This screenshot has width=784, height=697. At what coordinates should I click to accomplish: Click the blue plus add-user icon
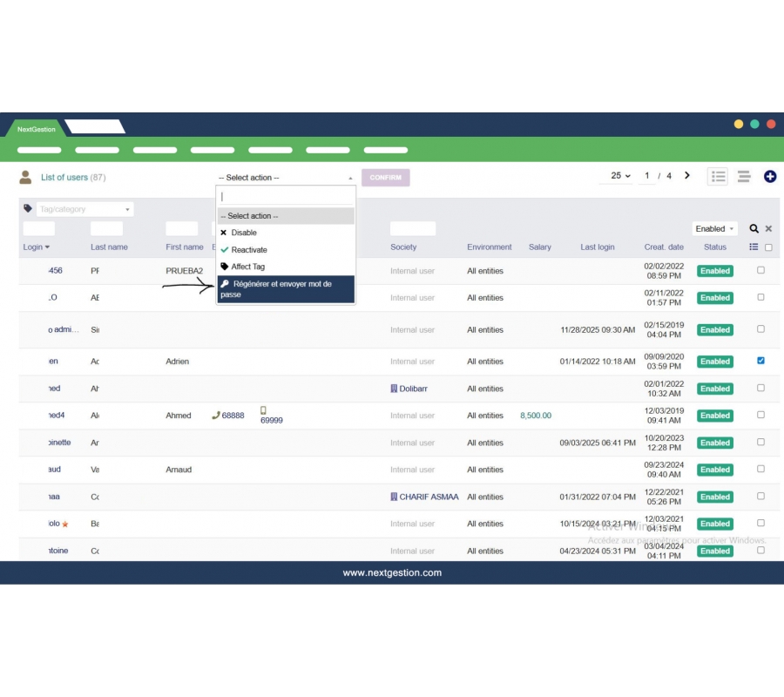(770, 177)
